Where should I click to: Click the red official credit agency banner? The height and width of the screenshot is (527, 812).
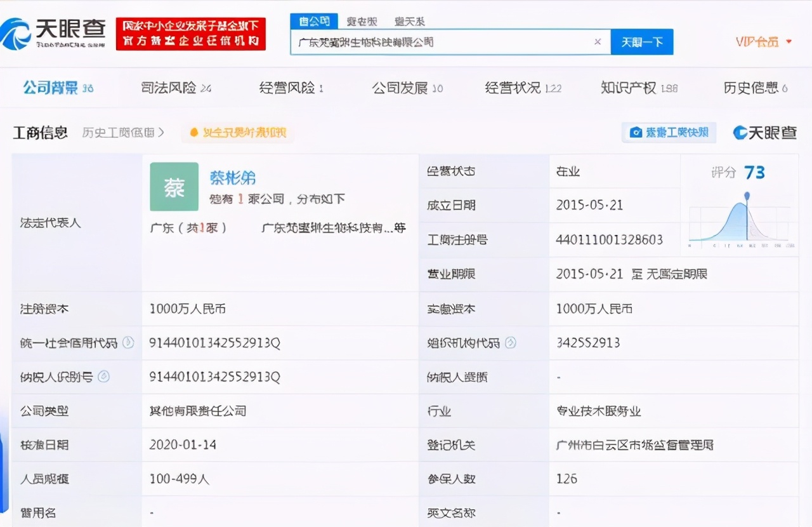[x=191, y=34]
